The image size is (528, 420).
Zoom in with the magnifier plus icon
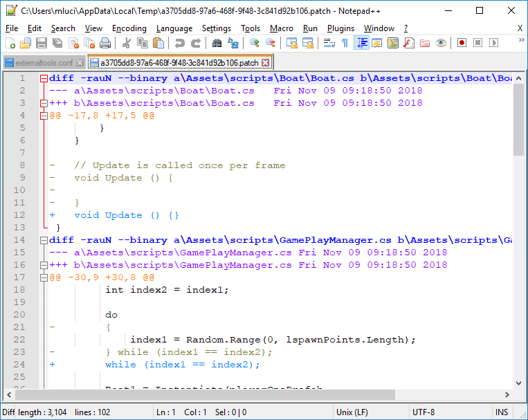click(x=254, y=43)
